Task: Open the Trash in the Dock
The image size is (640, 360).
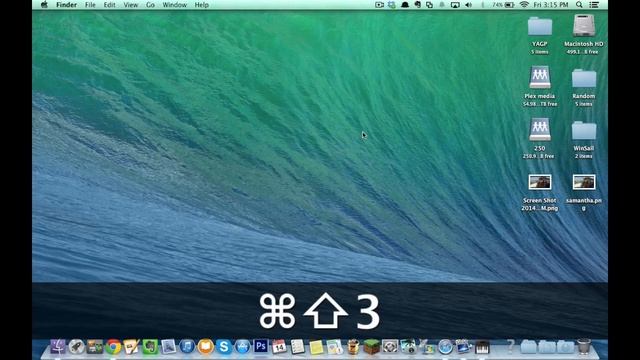Action: point(584,346)
